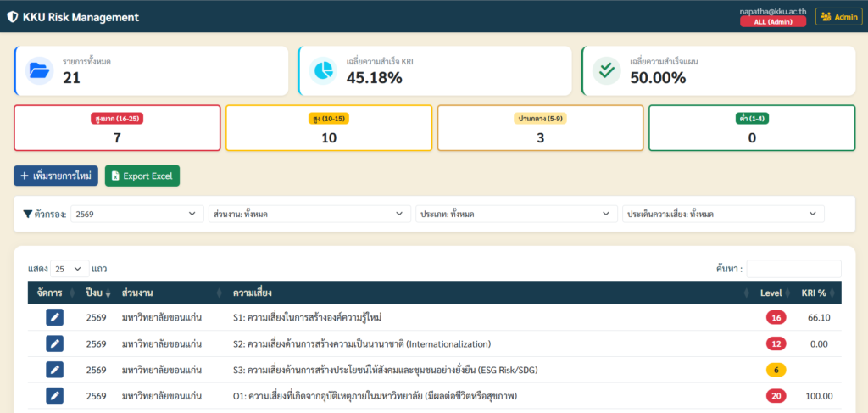Click the Admin button in top bar

(838, 17)
